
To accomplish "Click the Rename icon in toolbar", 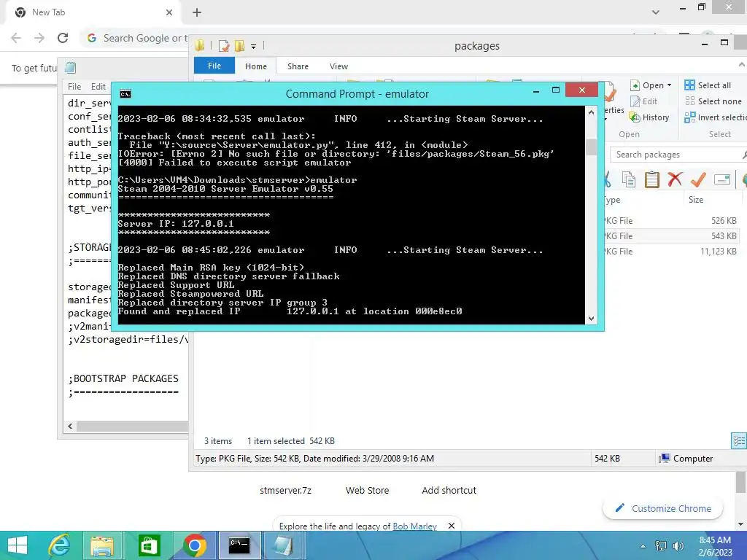I will click(722, 179).
